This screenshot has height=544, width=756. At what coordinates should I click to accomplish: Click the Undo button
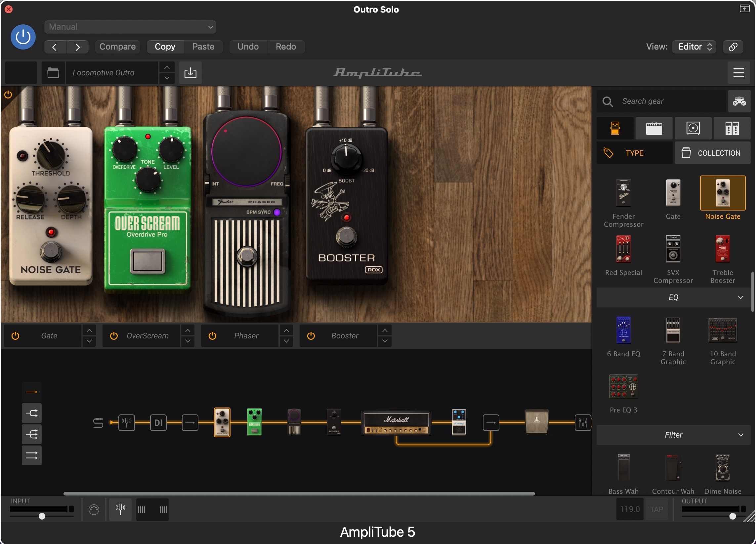(x=248, y=47)
